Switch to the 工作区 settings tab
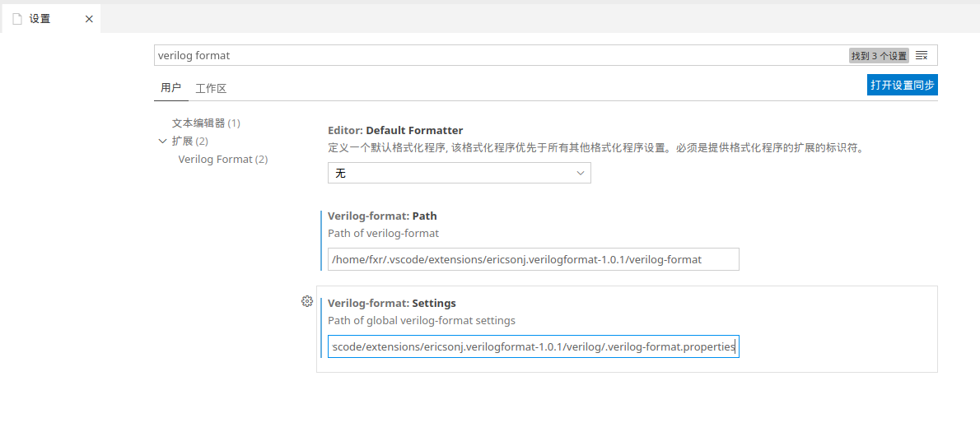980x446 pixels. pyautogui.click(x=211, y=88)
